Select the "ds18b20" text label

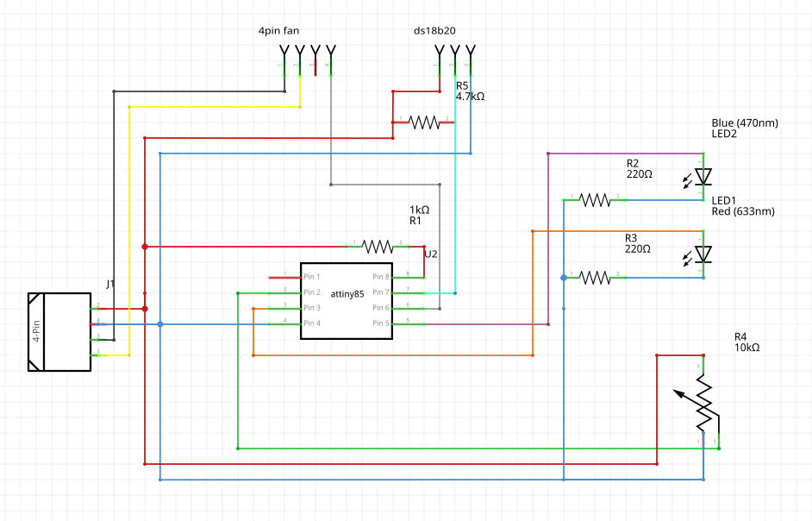(x=434, y=31)
